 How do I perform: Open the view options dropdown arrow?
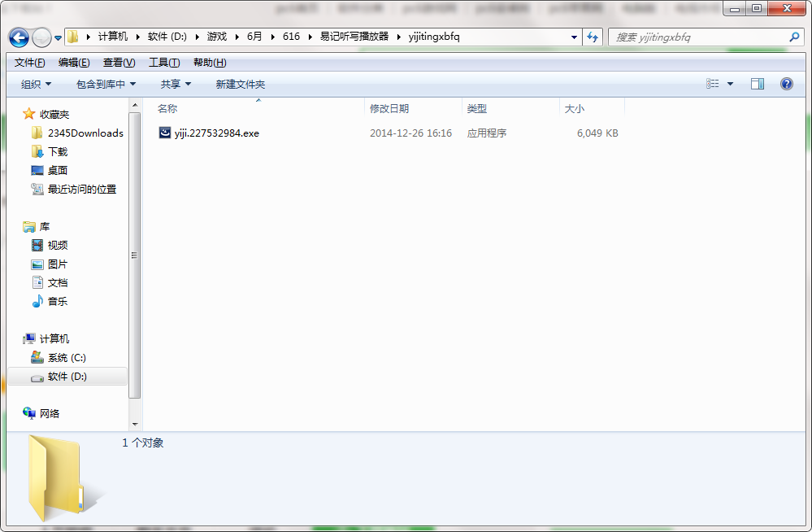click(x=730, y=84)
